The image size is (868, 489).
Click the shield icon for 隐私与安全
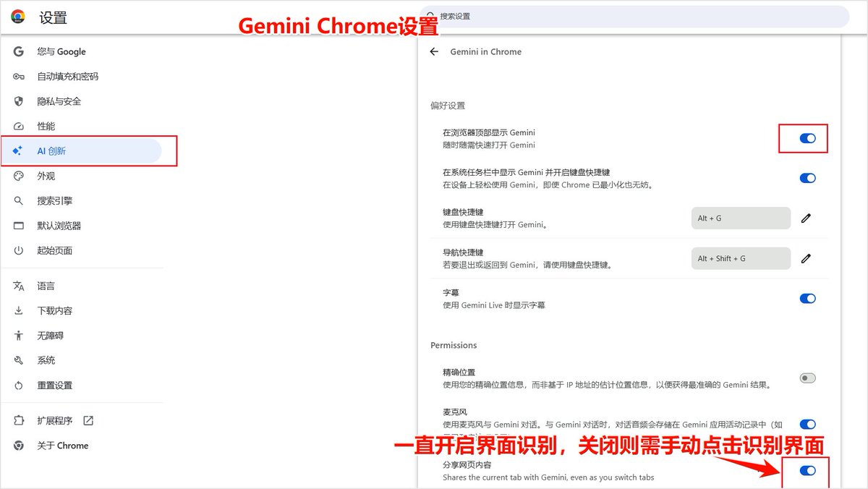coord(19,101)
